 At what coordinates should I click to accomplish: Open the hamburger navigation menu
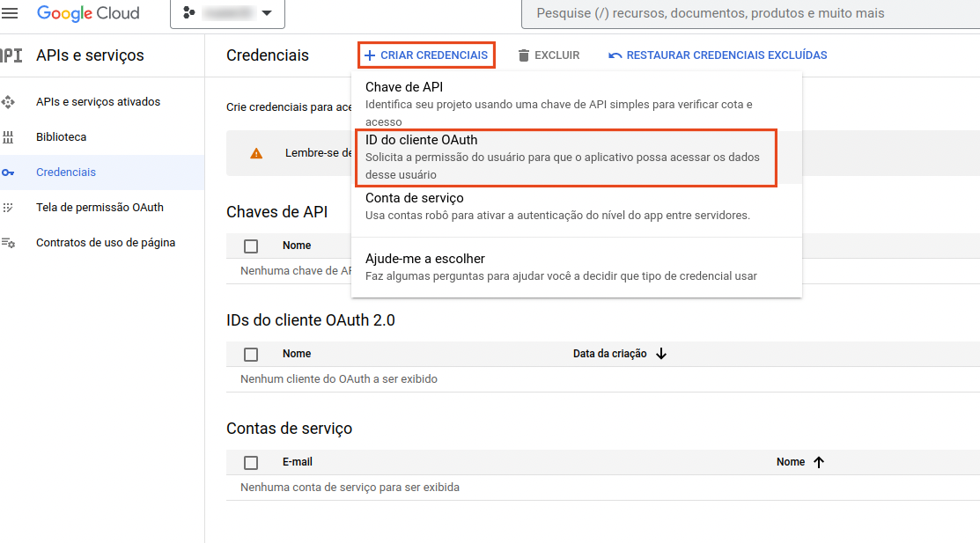(x=10, y=13)
